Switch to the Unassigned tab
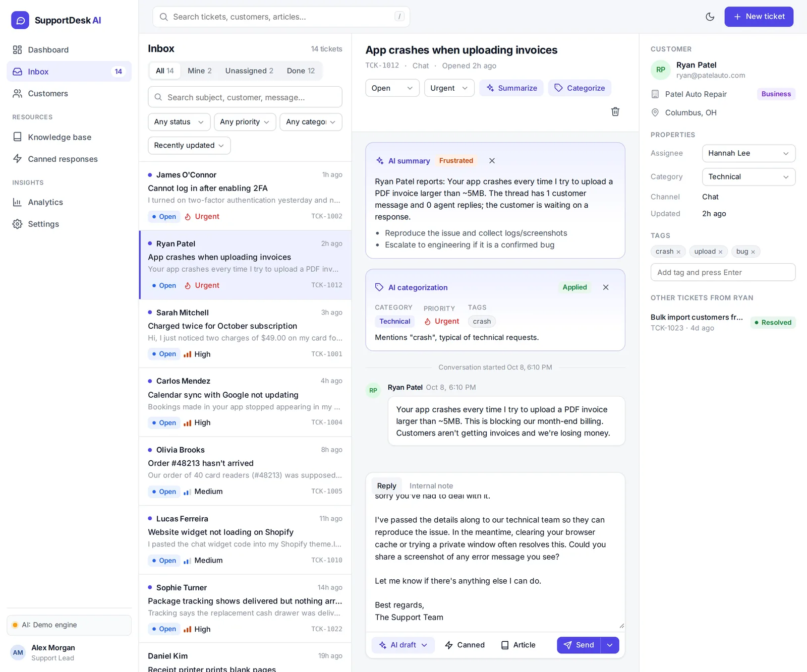Image resolution: width=807 pixels, height=672 pixels. pyautogui.click(x=249, y=71)
